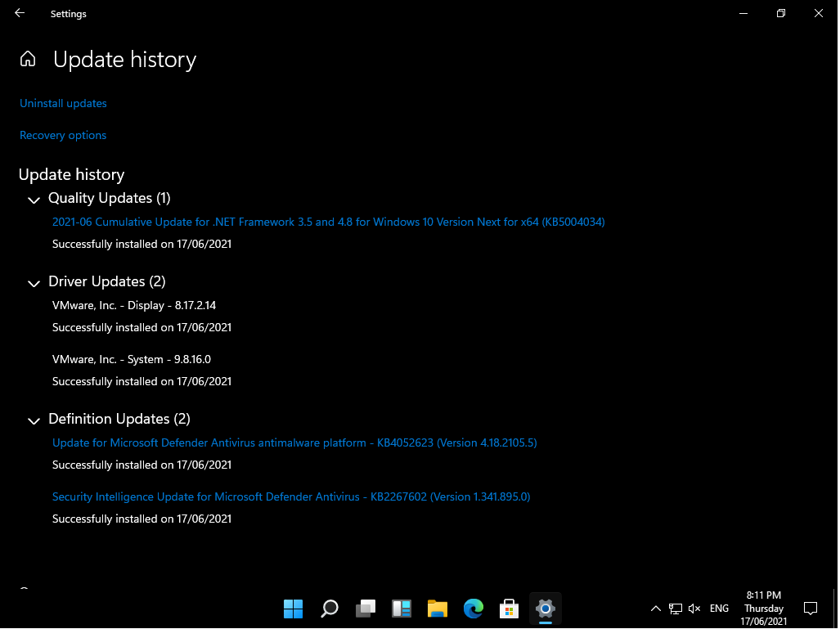This screenshot has height=629, width=840.
Task: Click the muted volume tray icon
Action: (x=694, y=609)
